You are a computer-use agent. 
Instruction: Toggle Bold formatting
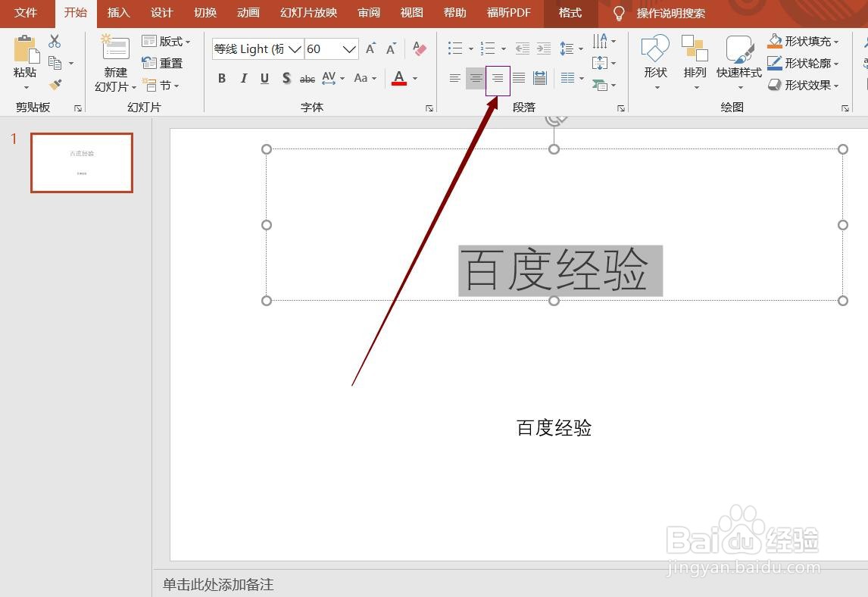pyautogui.click(x=221, y=78)
